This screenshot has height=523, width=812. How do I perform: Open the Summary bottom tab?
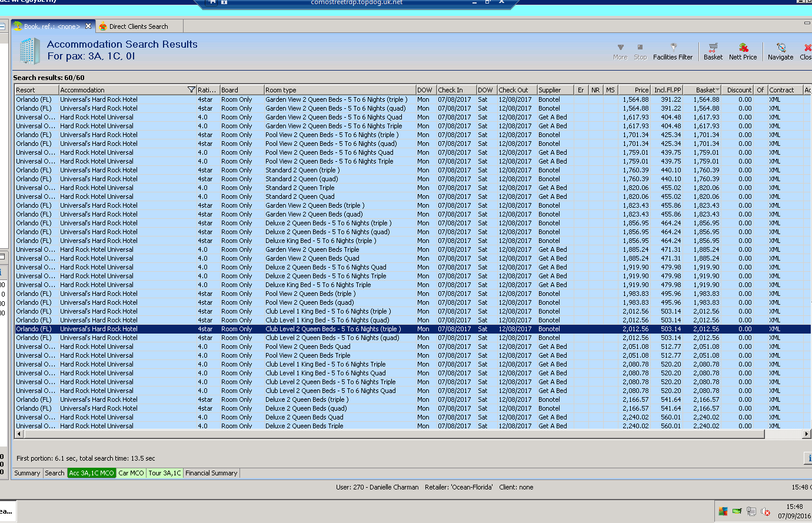click(x=27, y=473)
